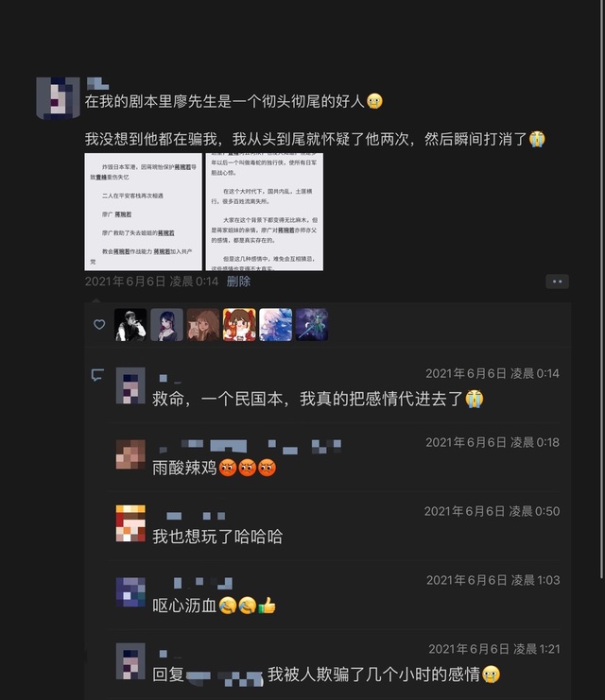Viewport: 605px width, 700px height.
Task: Click the 救命，一个民国本 comment
Action: click(318, 399)
